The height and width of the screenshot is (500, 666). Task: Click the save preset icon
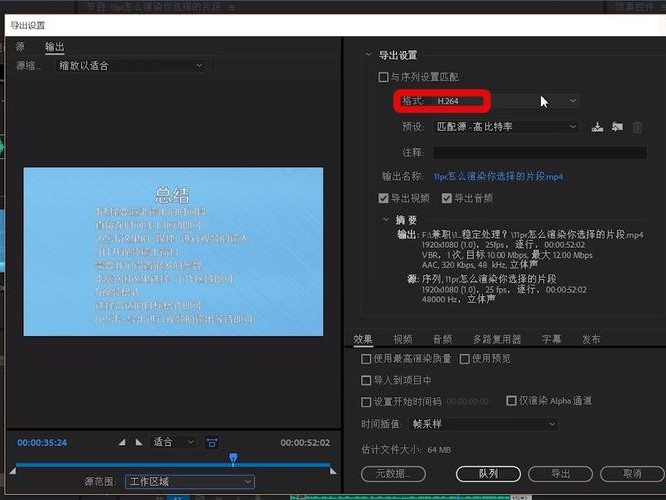(x=598, y=127)
